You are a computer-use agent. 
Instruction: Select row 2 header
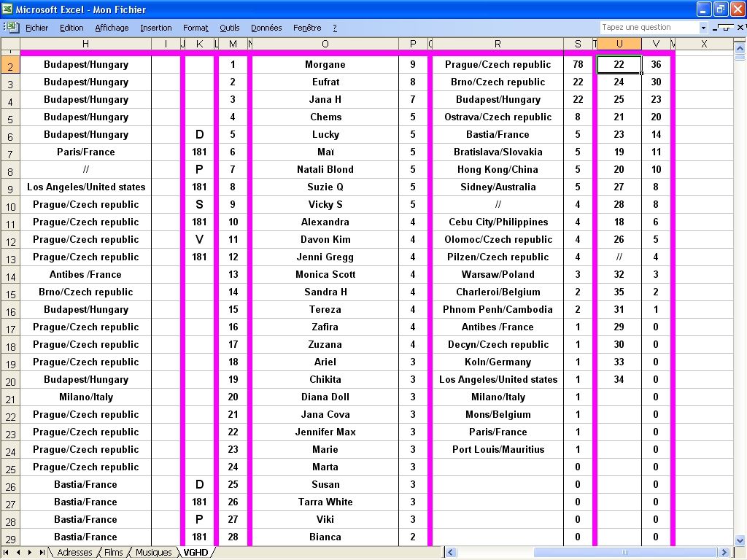[x=10, y=65]
